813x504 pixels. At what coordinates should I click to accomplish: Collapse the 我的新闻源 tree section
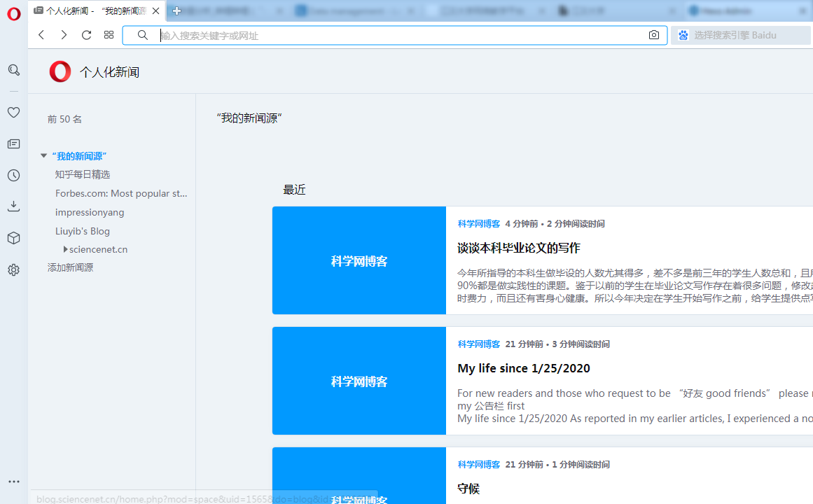coord(43,155)
